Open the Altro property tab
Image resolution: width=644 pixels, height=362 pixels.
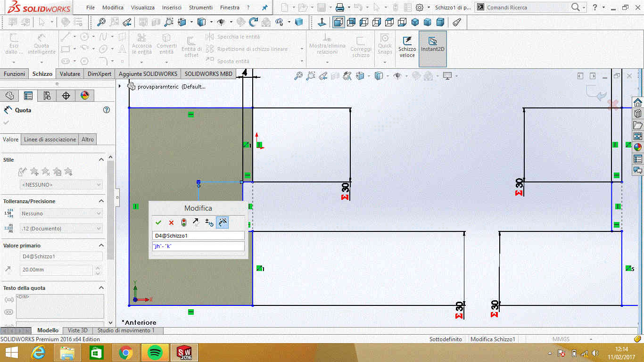88,139
